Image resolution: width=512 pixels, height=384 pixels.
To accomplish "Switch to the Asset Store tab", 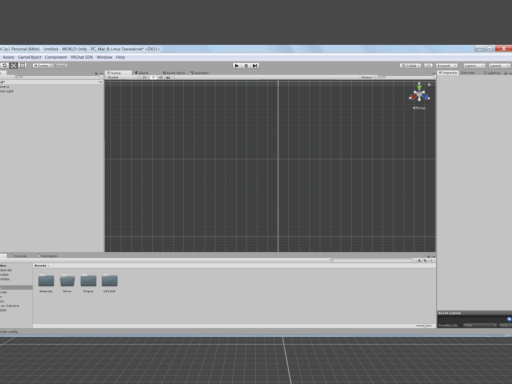I will [174, 73].
